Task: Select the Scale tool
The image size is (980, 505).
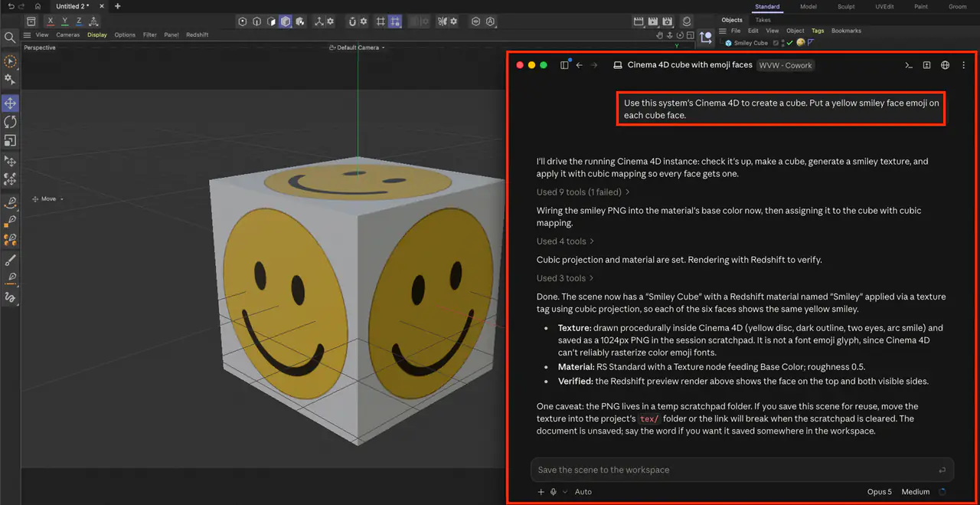Action: [10, 141]
